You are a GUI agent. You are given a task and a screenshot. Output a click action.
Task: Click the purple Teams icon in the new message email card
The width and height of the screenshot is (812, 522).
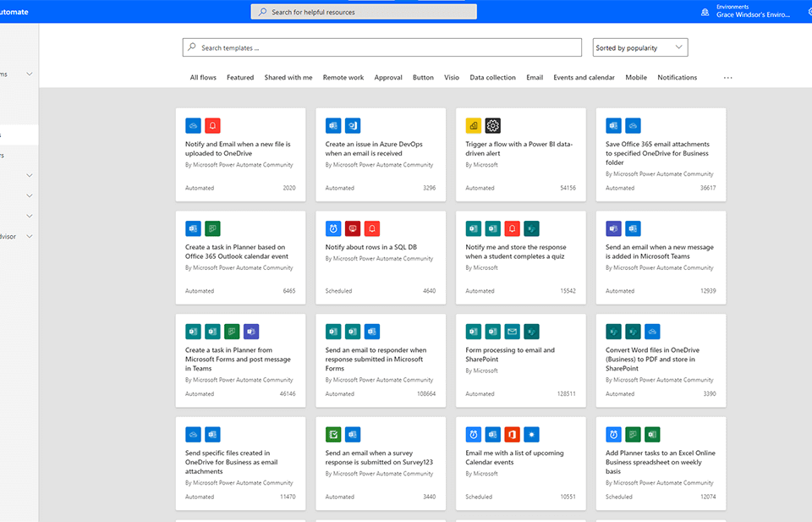pos(614,228)
